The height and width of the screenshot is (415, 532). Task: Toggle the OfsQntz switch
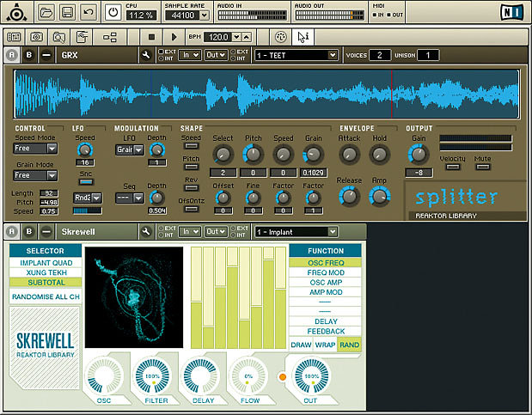192,209
